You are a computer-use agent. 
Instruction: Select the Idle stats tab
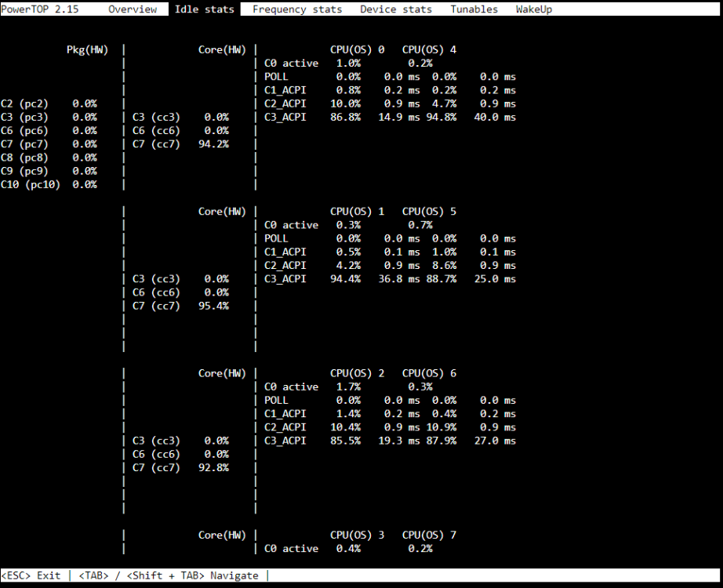point(204,9)
